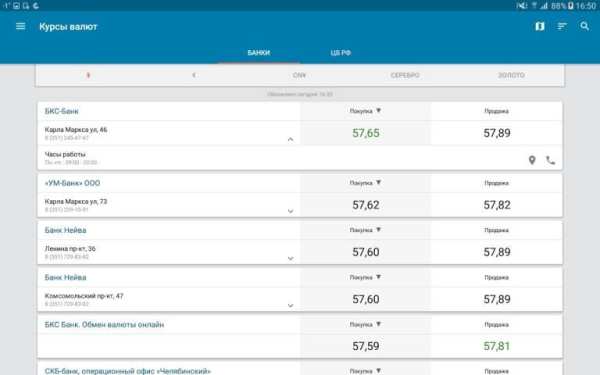The width and height of the screenshot is (600, 375).
Task: Show БКС-Банк location on map pin
Action: point(532,160)
